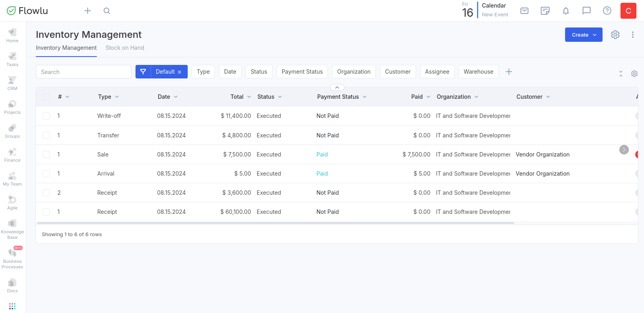Open the mail inbox icon
Image resolution: width=644 pixels, height=313 pixels.
pos(524,11)
